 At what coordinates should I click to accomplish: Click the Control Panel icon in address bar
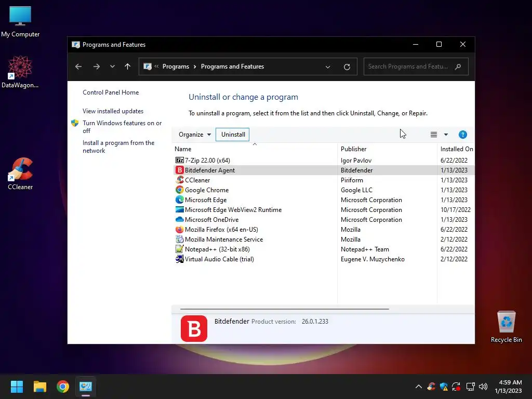[x=147, y=66]
